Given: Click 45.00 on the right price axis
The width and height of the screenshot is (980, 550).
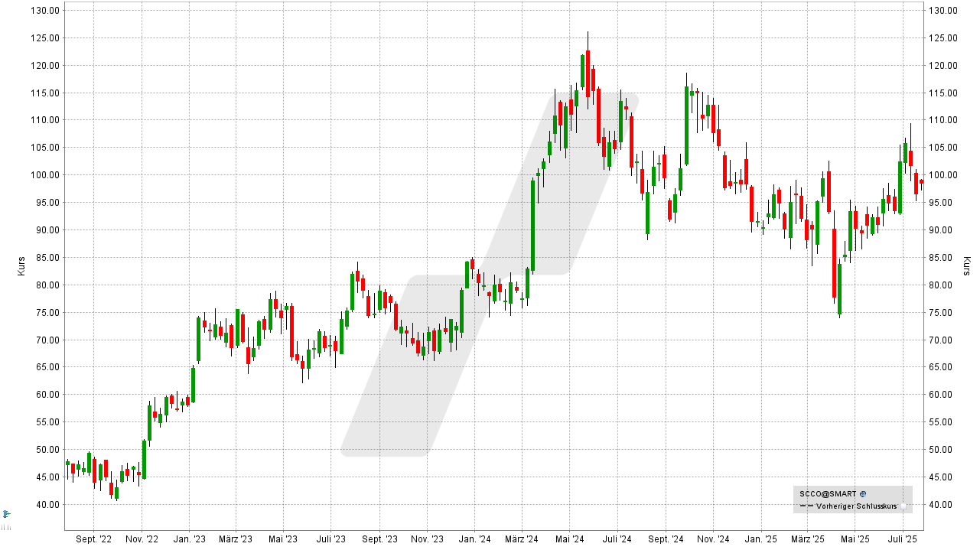Looking at the screenshot, I should coord(939,477).
